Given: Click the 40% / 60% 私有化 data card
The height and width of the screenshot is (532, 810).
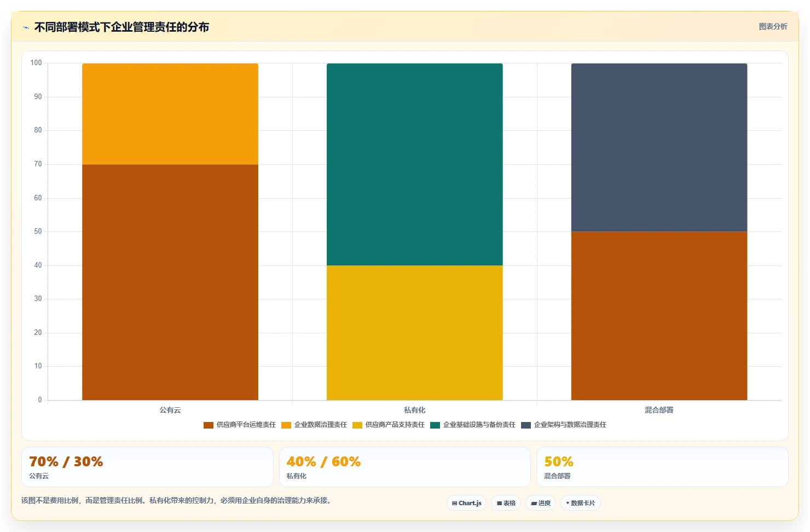Looking at the screenshot, I should pos(405,467).
